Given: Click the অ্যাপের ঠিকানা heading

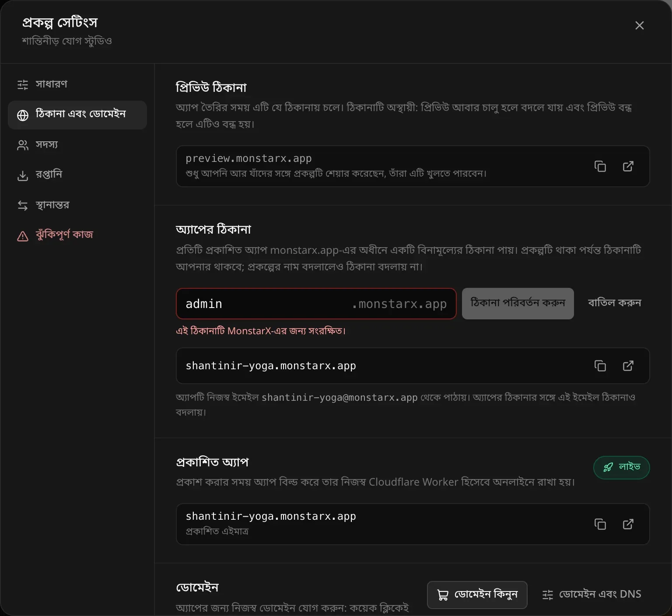Looking at the screenshot, I should [213, 230].
